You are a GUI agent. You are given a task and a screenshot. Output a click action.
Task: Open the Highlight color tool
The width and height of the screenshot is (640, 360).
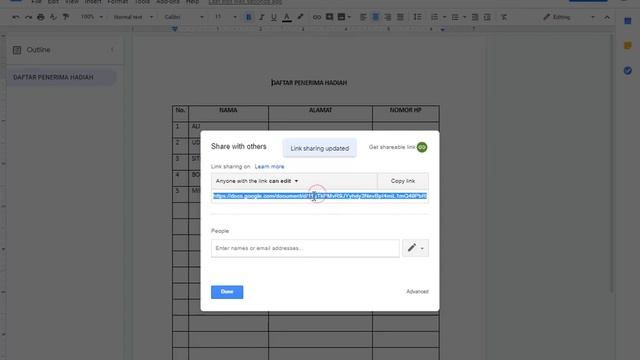[x=300, y=17]
